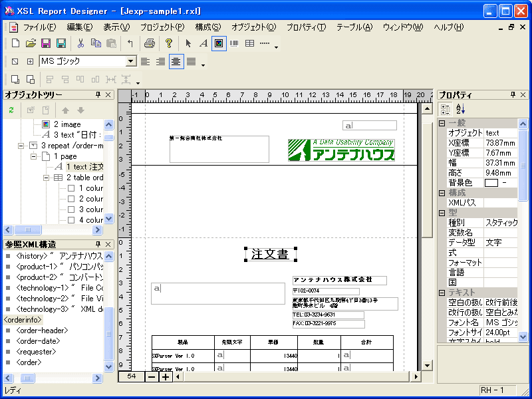This screenshot has height=399, width=532.
Task: Click the 背景色 color swatch
Action: [x=491, y=183]
